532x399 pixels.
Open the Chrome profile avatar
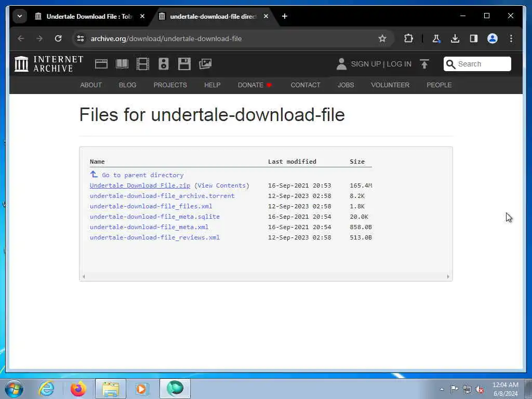click(x=493, y=38)
